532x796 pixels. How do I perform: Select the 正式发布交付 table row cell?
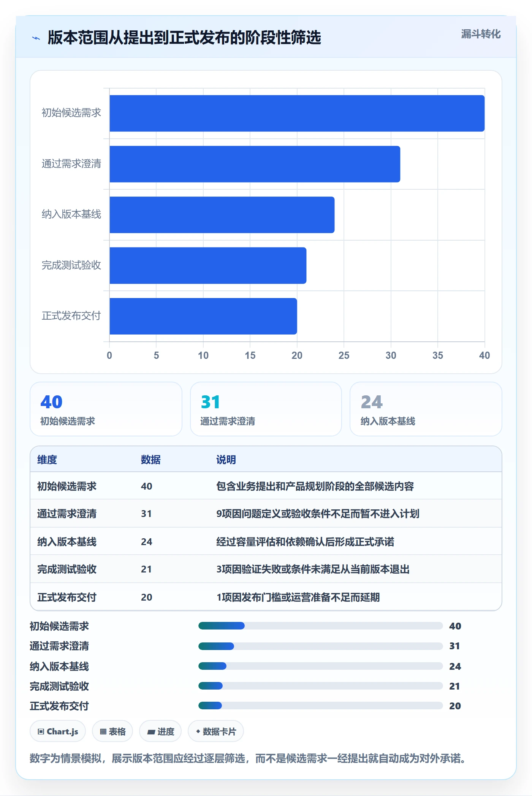[x=67, y=597]
